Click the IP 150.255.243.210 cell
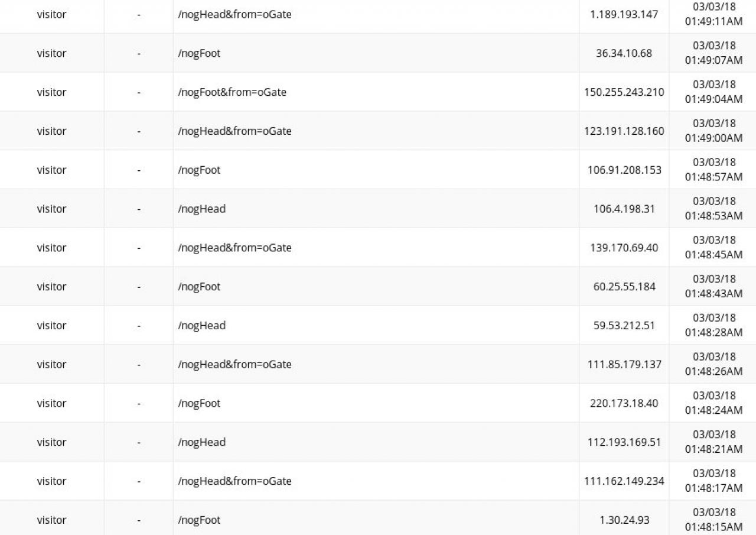Screen dimensions: 756x535 [x=624, y=92]
